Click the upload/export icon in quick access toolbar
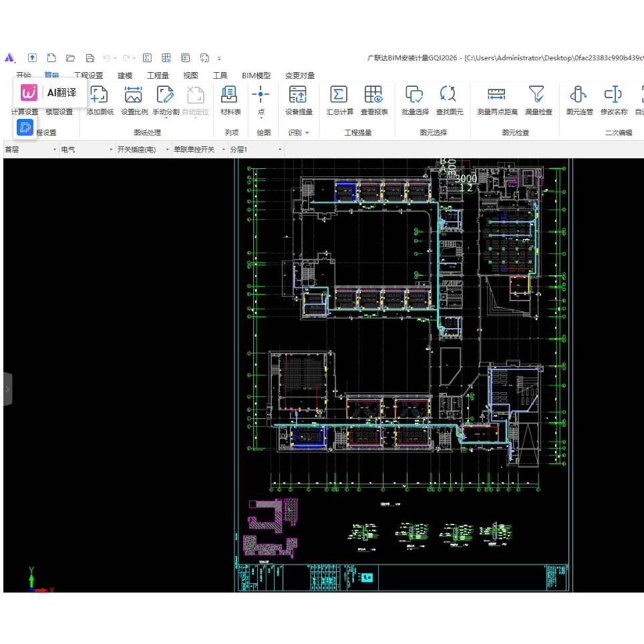Image resolution: width=644 pixels, height=644 pixels. coord(32,58)
